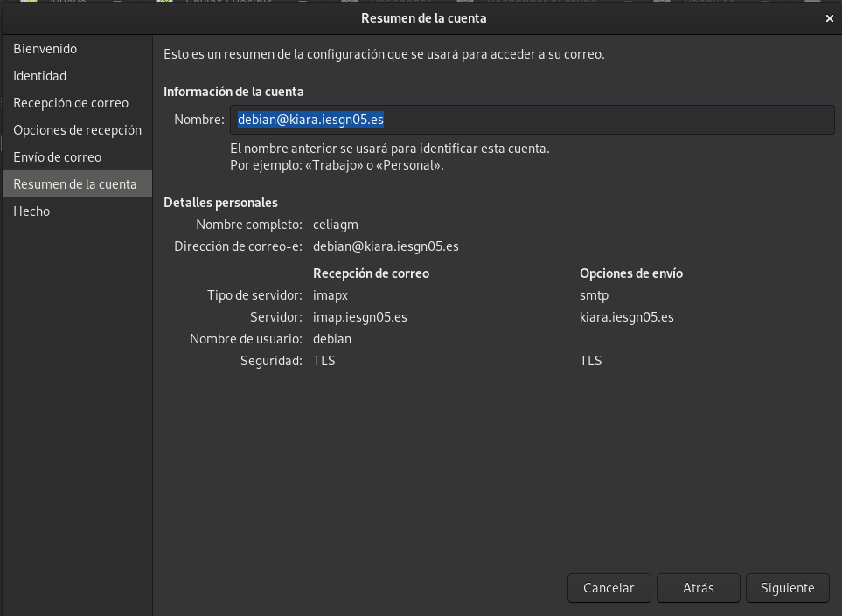Click the full name value celiagm

point(336,225)
